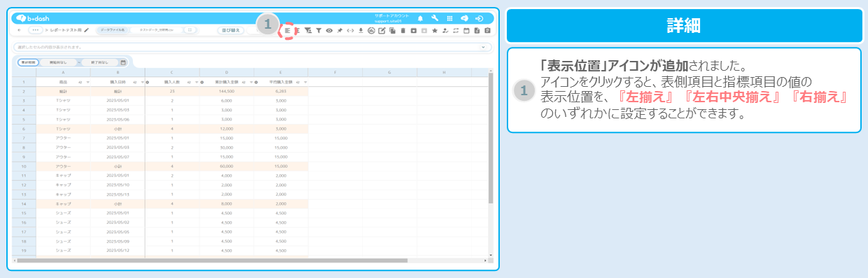Click the horizontal scrollbar at table bottom

[211, 260]
